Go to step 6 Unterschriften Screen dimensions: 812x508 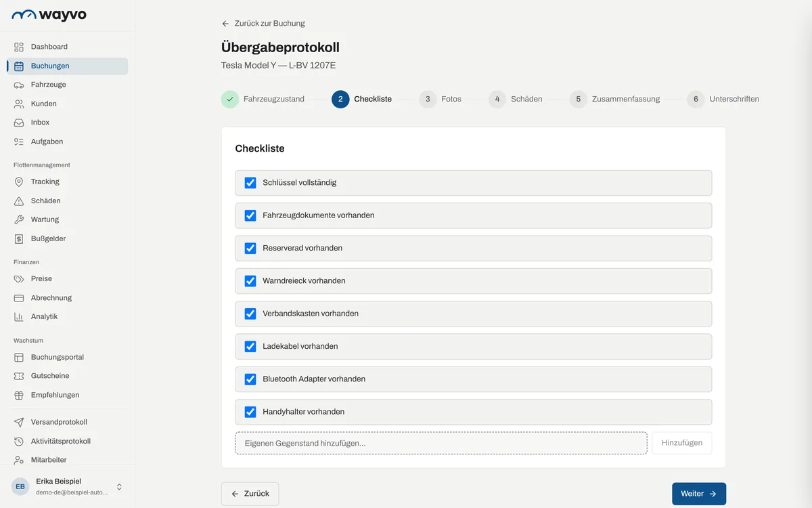[x=723, y=99]
